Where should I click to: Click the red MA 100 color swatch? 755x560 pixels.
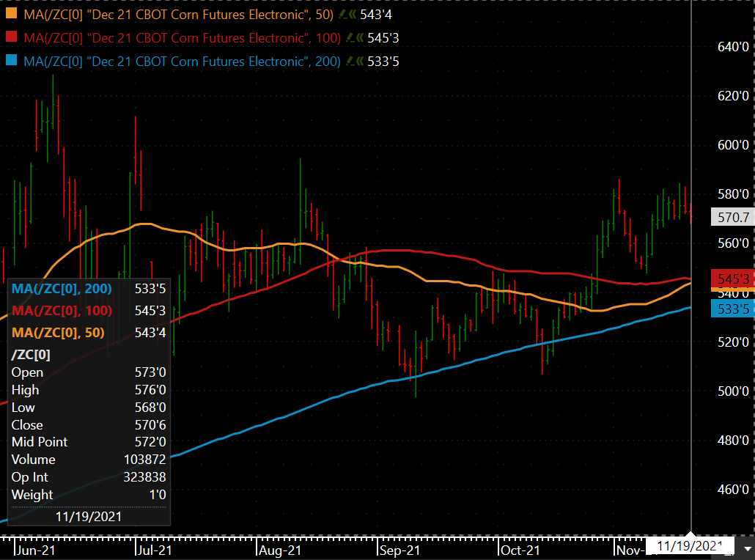click(x=11, y=37)
